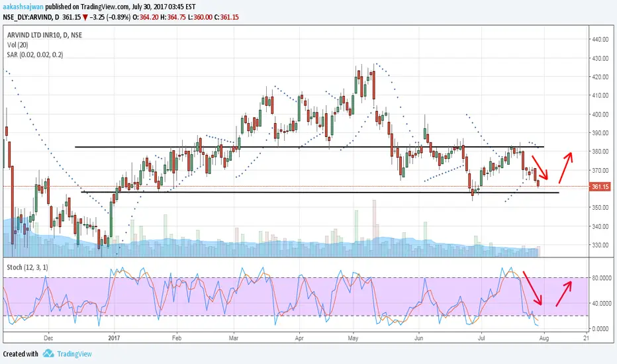Click the 350.00 price axis label
The height and width of the screenshot is (364, 617).
[x=600, y=207]
